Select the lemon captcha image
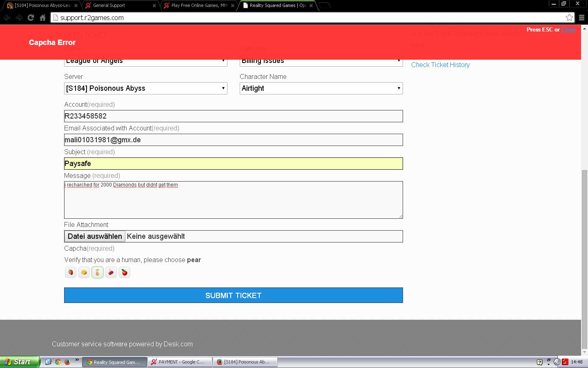The width and height of the screenshot is (588, 368). tap(84, 272)
